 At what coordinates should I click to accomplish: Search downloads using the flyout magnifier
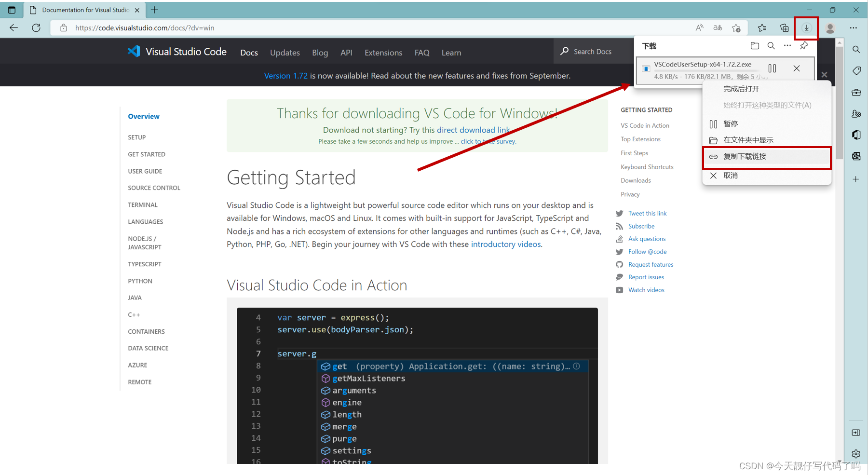coord(771,46)
